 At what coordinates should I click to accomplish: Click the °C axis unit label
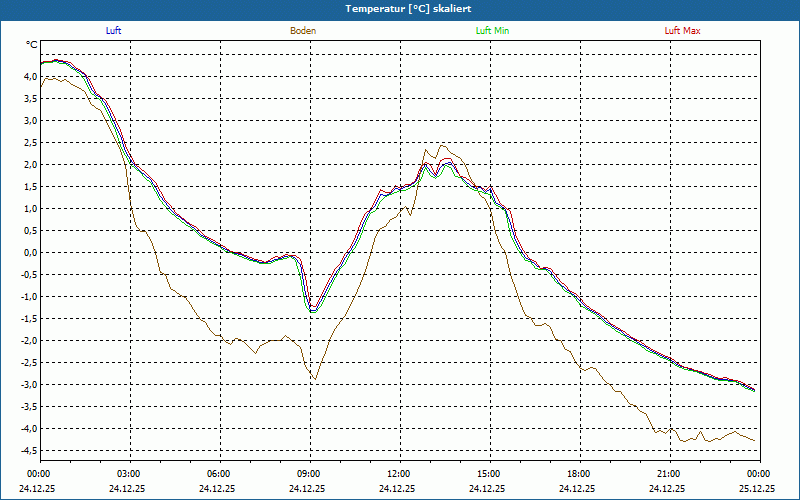[32, 45]
